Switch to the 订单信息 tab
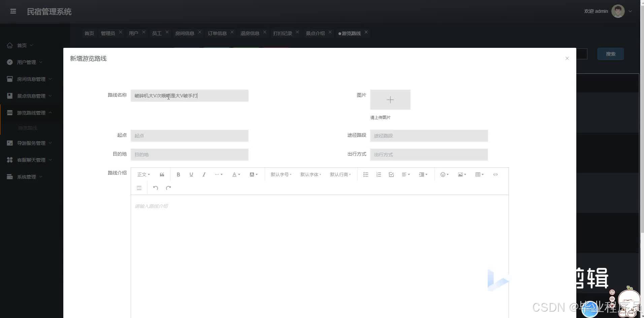 coord(217,33)
